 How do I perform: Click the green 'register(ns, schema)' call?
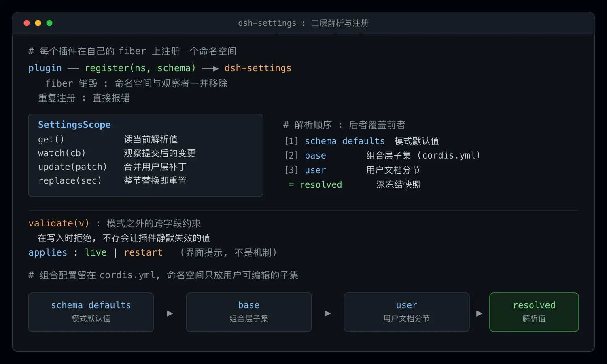click(140, 68)
